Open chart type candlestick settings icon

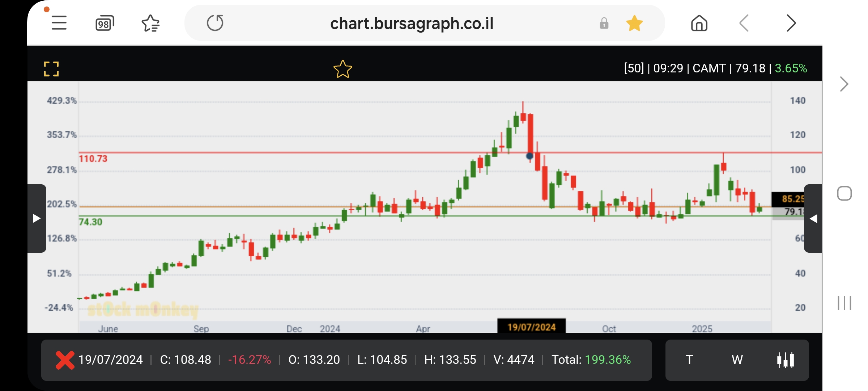click(x=786, y=360)
